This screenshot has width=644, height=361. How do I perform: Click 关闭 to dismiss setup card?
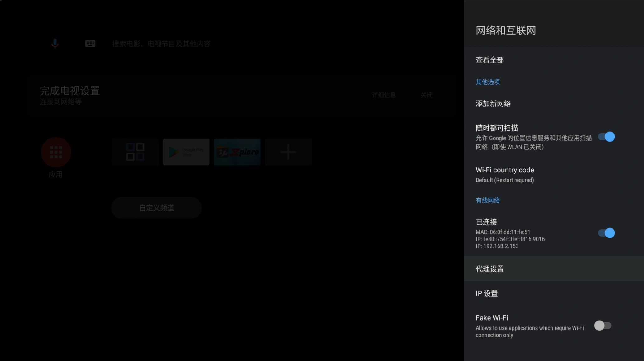(x=427, y=95)
